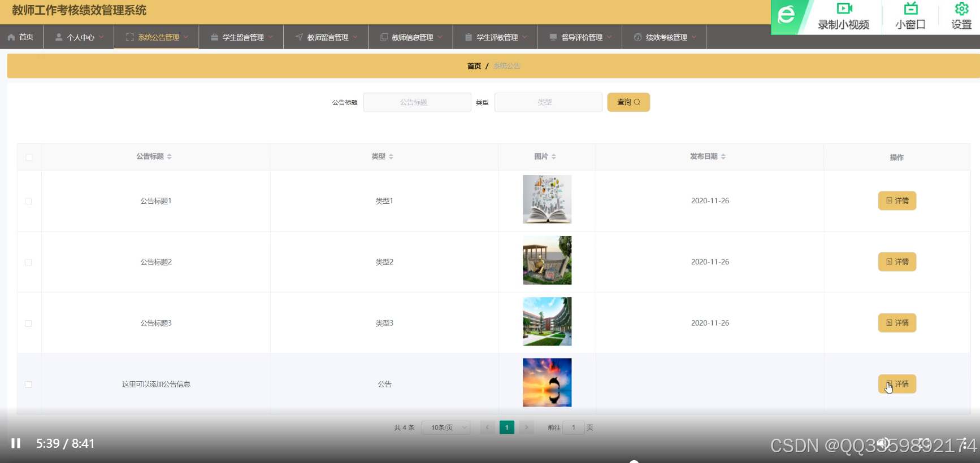Expand the 个人中心 dropdown chevron
980x463 pixels.
tap(101, 37)
